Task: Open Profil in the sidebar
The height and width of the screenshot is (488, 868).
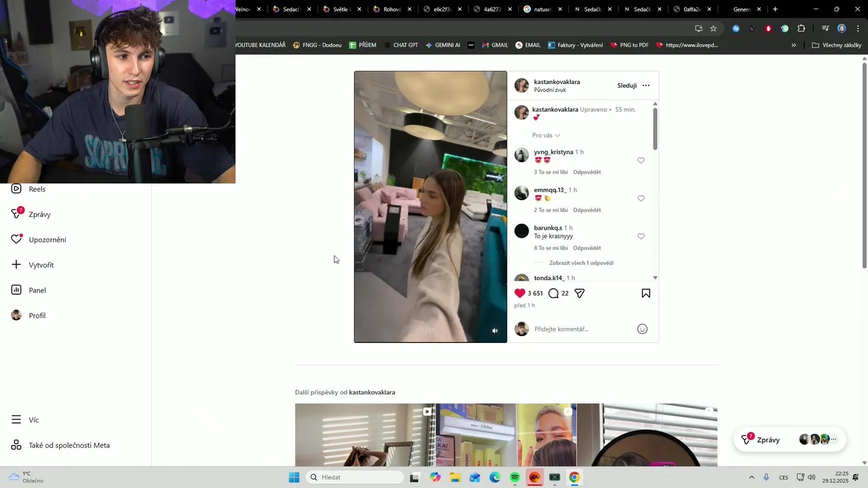Action: click(28, 315)
